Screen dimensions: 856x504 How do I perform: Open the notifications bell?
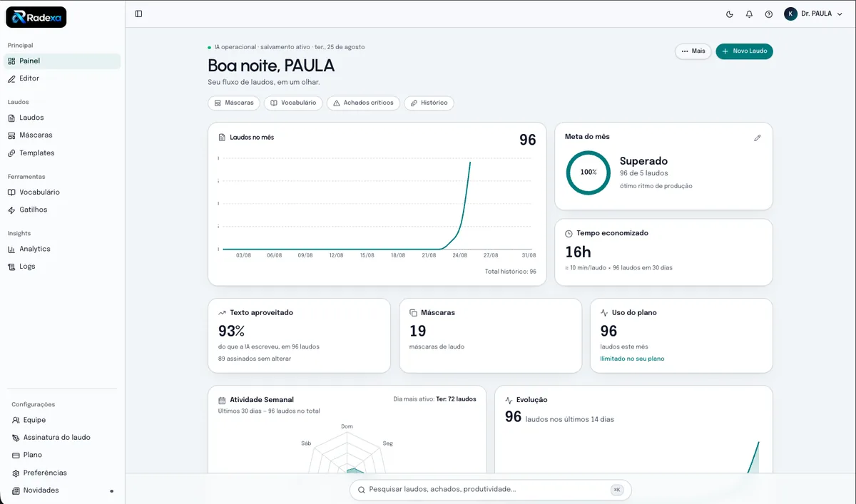tap(749, 14)
